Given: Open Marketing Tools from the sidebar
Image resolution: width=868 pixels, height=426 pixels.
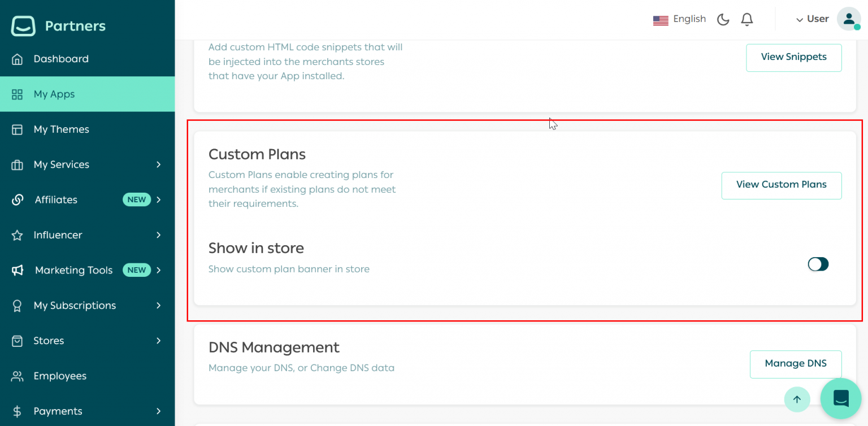Looking at the screenshot, I should pos(73,270).
